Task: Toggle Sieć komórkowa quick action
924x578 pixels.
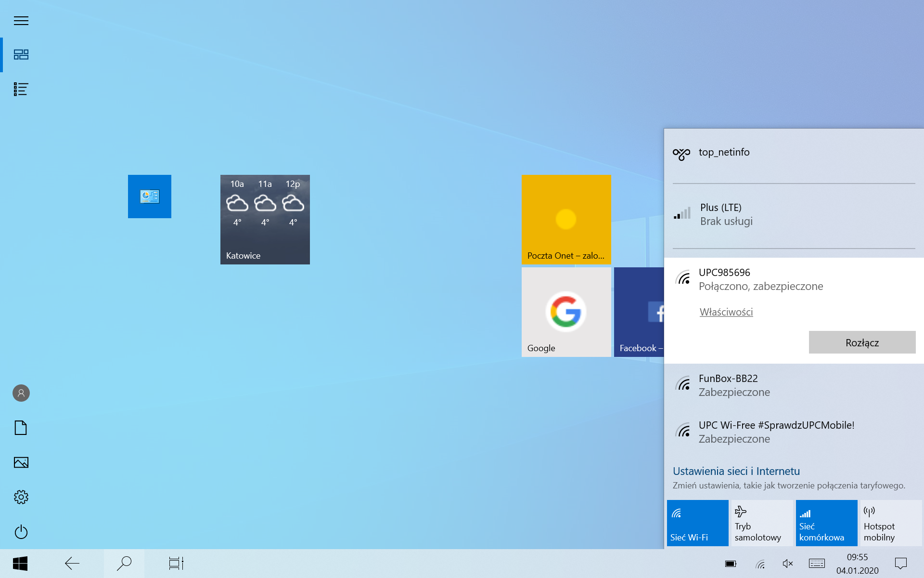Action: click(x=826, y=523)
